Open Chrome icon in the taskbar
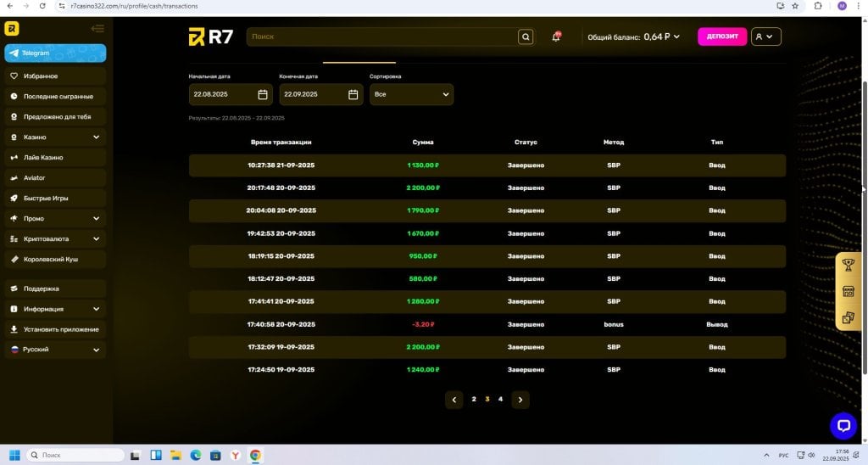The width and height of the screenshot is (868, 465). point(255,455)
